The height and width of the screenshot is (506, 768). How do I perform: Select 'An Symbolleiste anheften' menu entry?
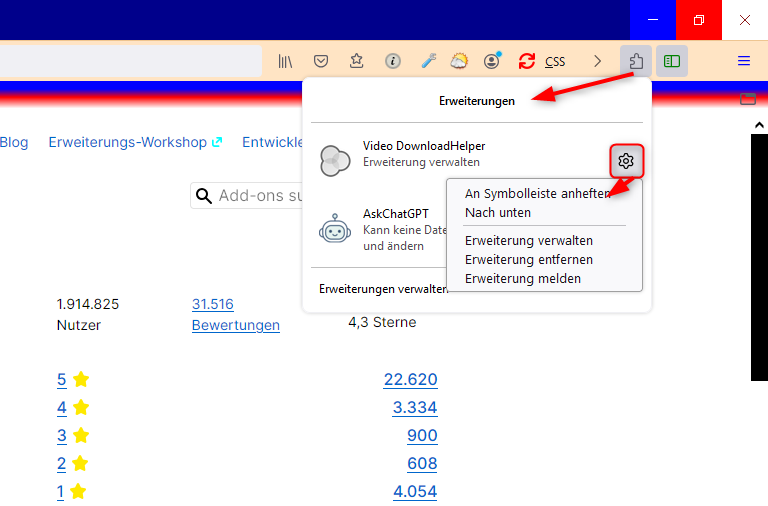(x=537, y=193)
